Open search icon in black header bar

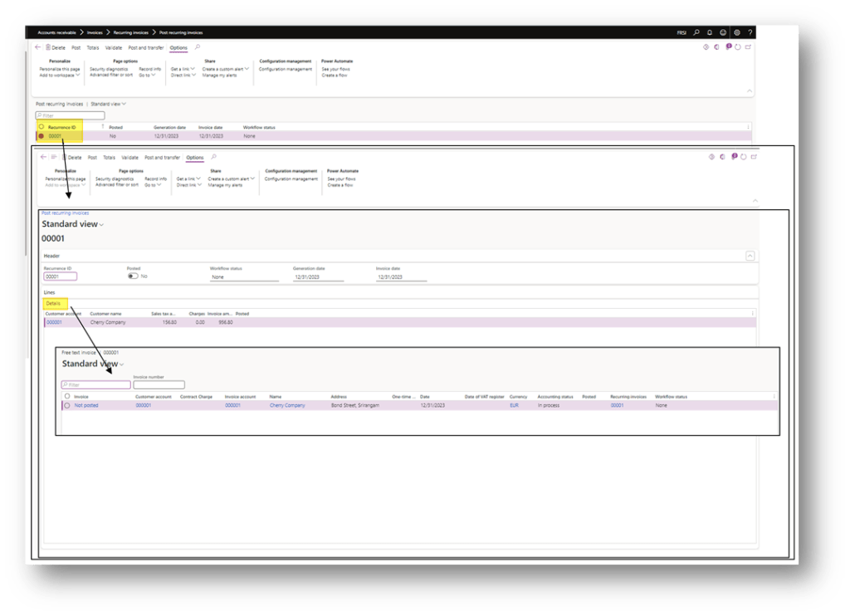(x=696, y=32)
